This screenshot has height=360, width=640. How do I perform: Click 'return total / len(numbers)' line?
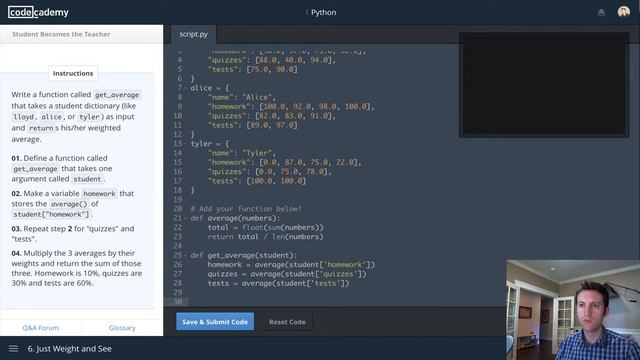pyautogui.click(x=265, y=237)
